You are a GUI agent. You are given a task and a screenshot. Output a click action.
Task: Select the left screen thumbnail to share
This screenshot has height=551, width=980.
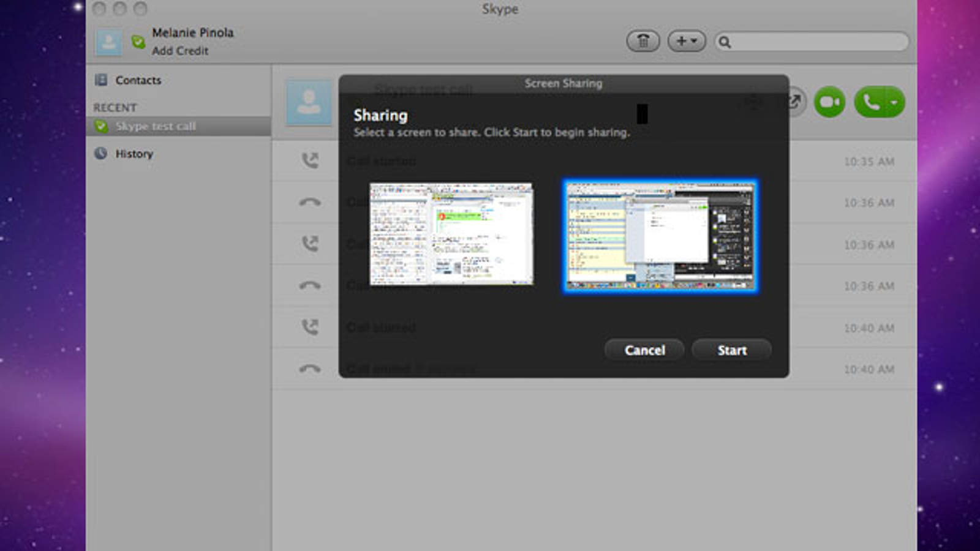pyautogui.click(x=451, y=234)
